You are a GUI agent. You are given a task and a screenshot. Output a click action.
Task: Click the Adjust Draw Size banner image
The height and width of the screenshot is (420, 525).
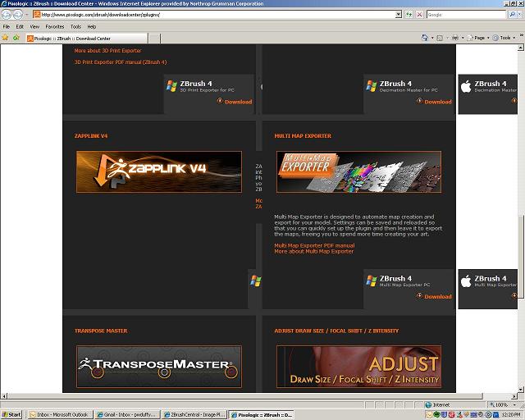coord(359,367)
